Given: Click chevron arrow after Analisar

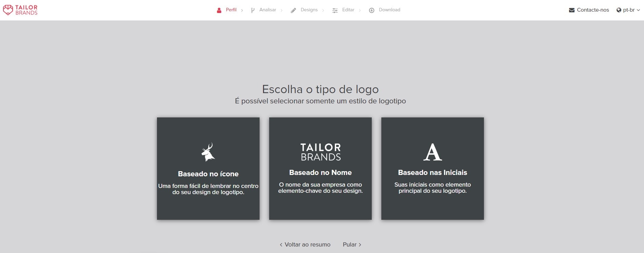Looking at the screenshot, I should tap(281, 11).
